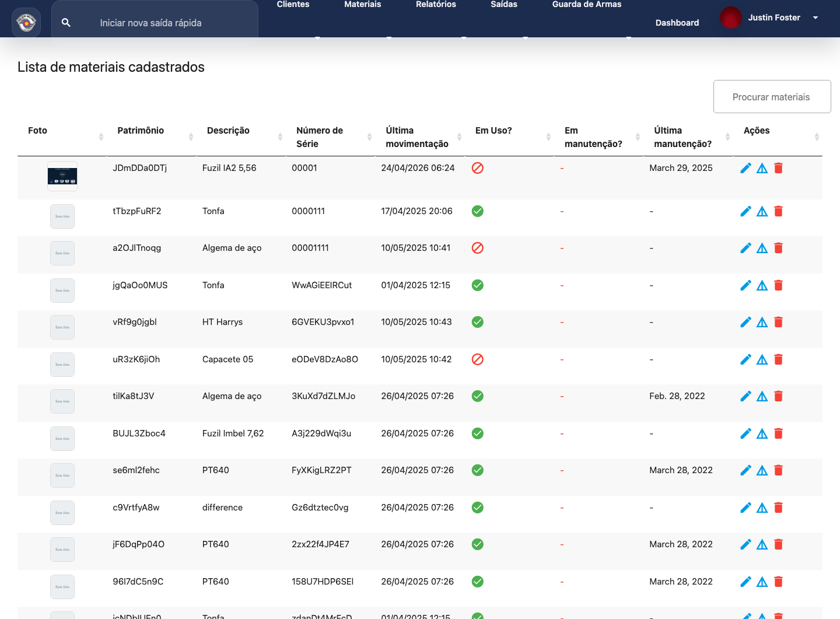Focus the Procurar materiais search box
Screen dimensions: 840x619
[772, 97]
